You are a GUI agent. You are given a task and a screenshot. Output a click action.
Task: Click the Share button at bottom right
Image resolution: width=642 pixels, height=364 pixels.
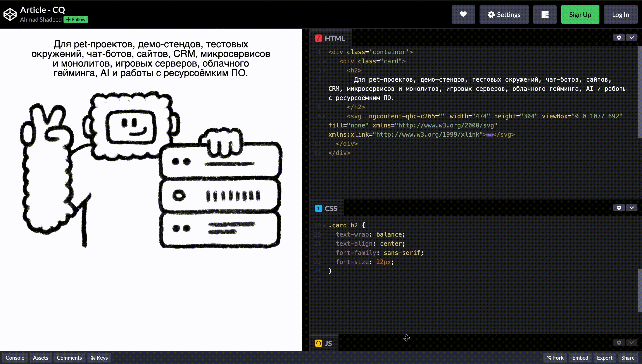[x=628, y=357]
